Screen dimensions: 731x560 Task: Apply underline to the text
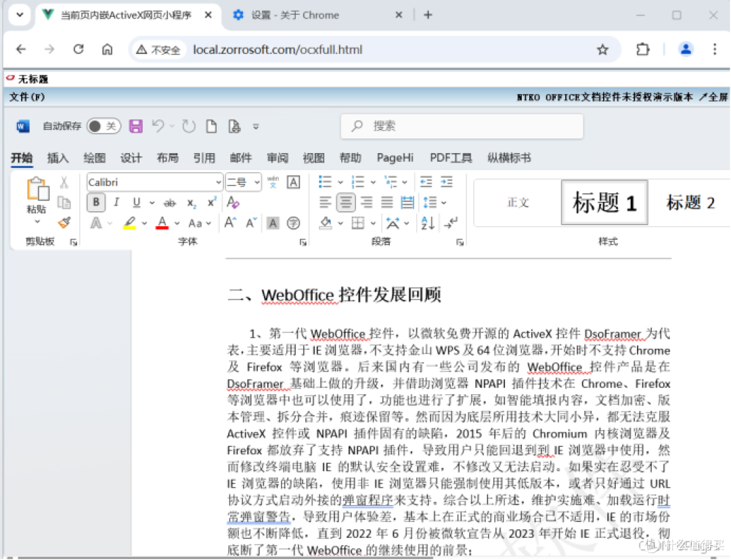(136, 202)
